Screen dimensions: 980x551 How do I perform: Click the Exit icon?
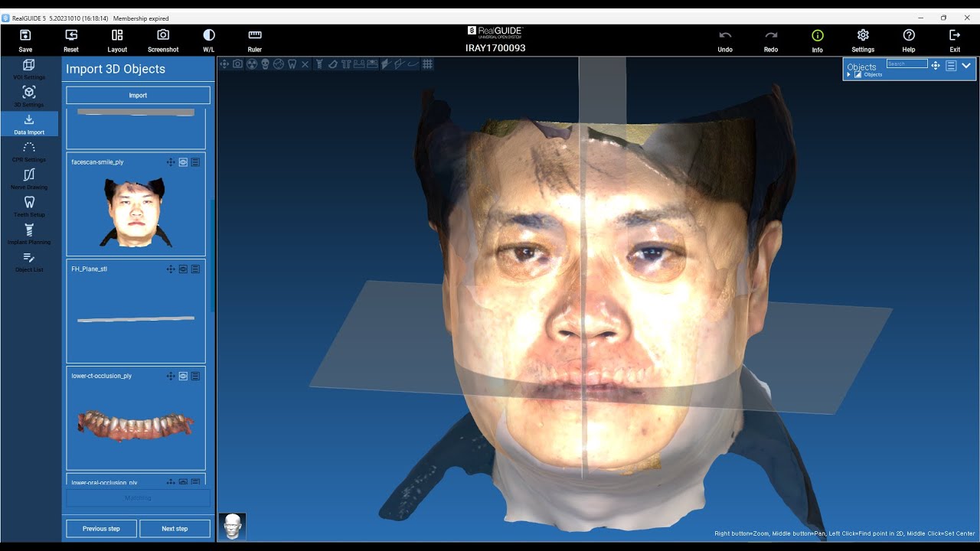click(x=955, y=35)
